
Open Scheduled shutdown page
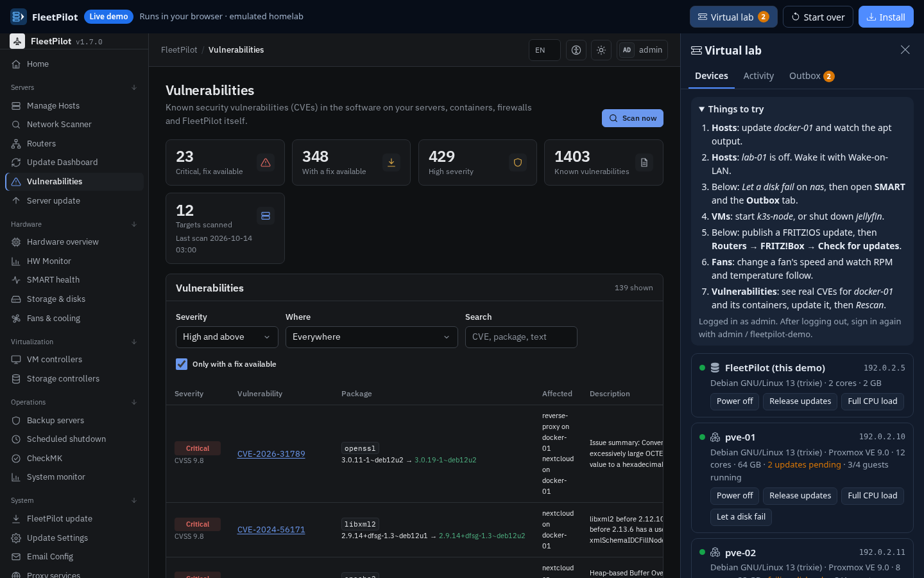click(x=74, y=439)
